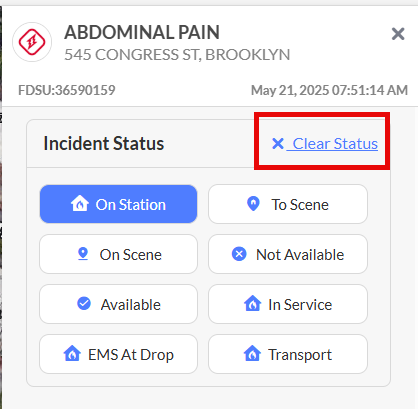
Task: Click the red lightning incident type icon
Action: point(32,42)
